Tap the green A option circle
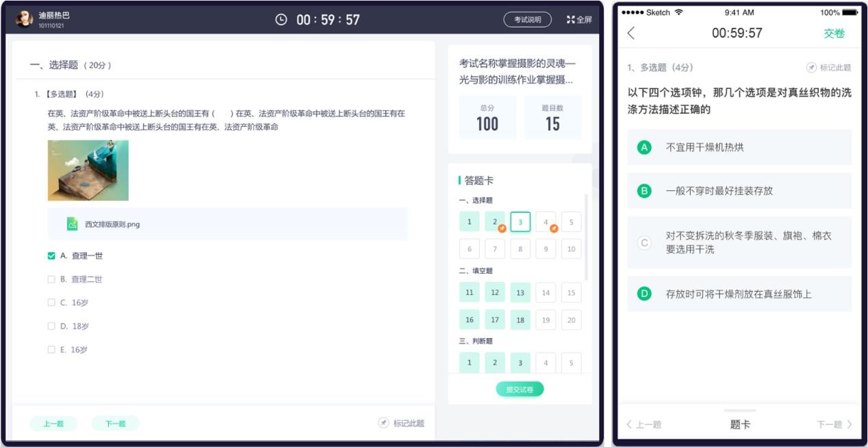Screen dimensions: 868x447 [644, 147]
